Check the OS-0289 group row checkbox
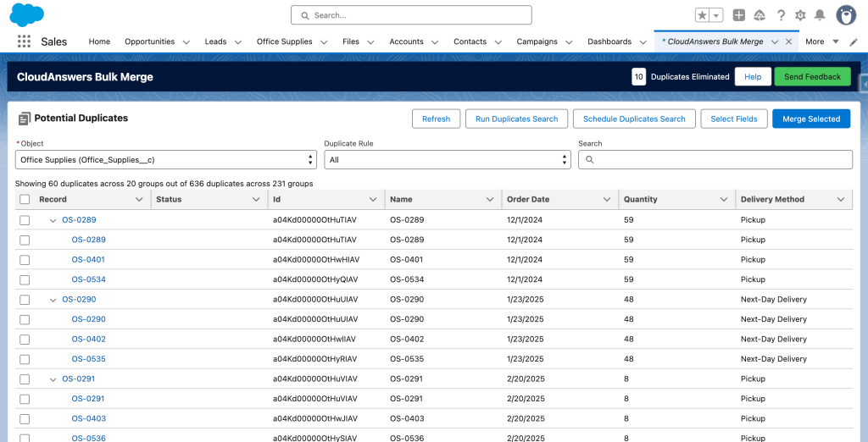The image size is (868, 442). coord(25,220)
